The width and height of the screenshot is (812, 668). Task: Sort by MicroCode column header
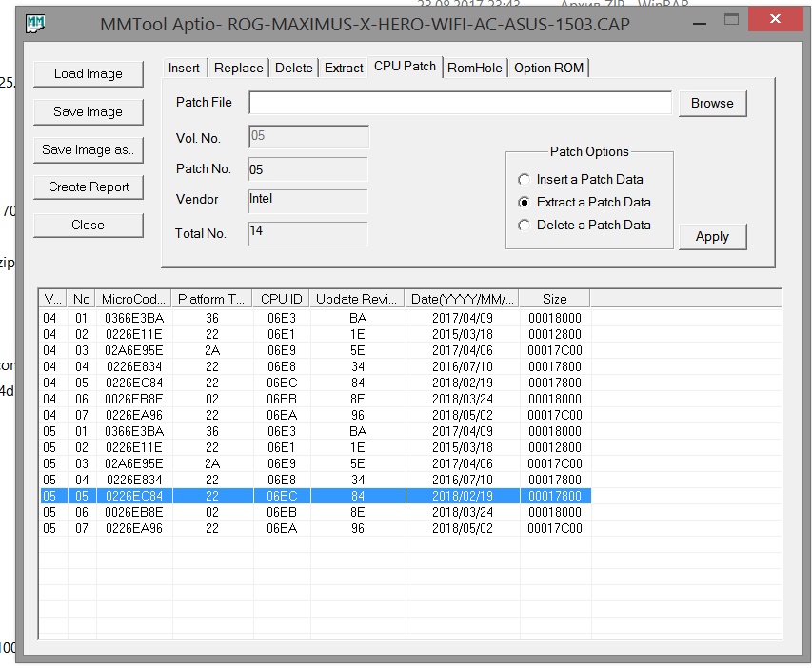coord(134,299)
